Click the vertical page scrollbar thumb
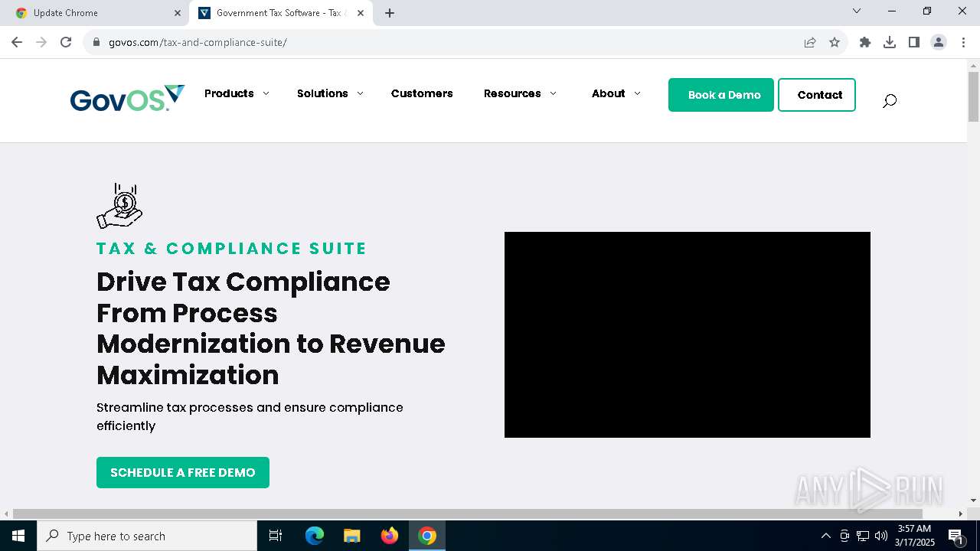This screenshot has height=551, width=980. [974, 96]
